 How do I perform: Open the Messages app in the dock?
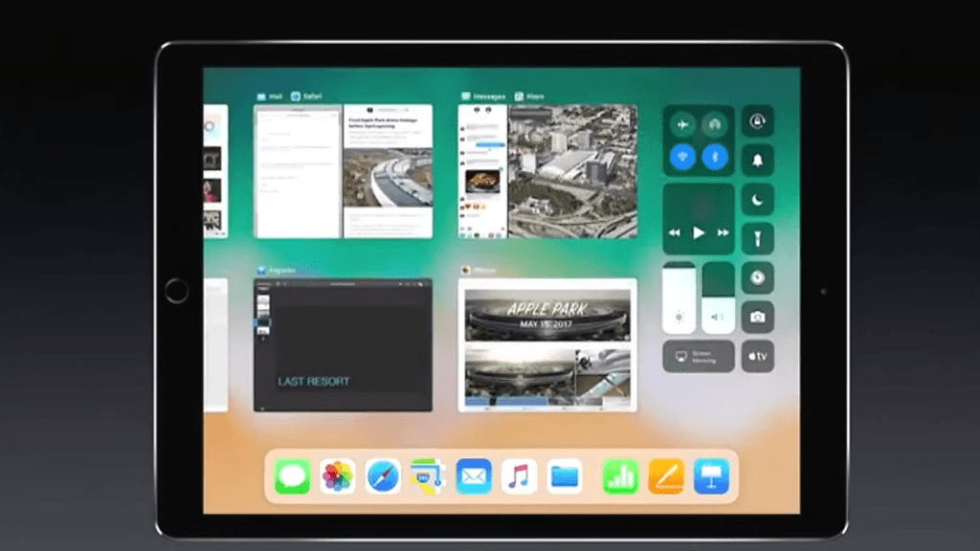(x=292, y=475)
